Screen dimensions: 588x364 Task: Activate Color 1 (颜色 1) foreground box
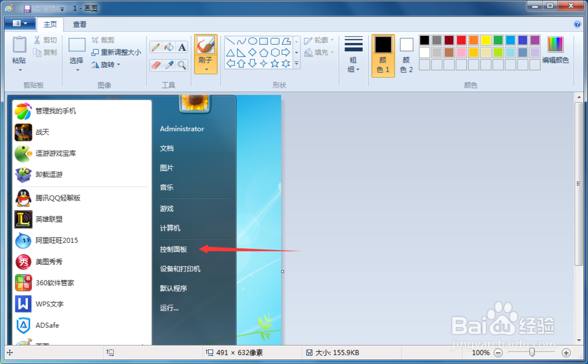[x=383, y=56]
